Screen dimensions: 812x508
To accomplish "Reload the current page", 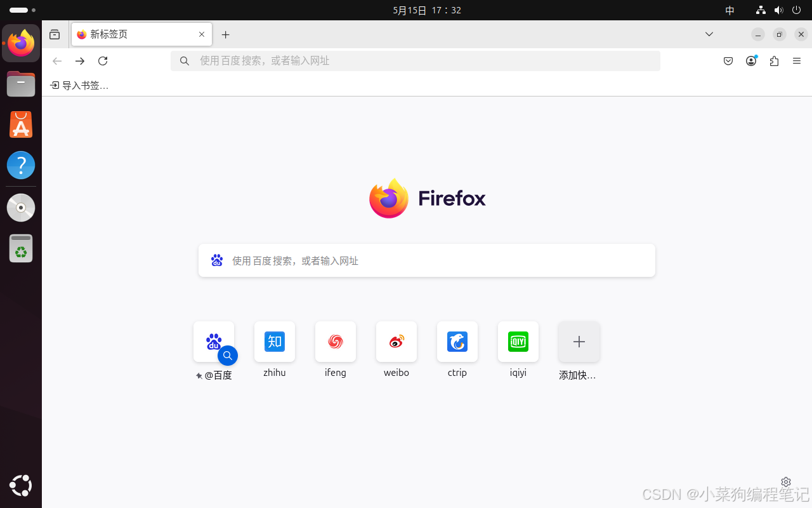I will 103,61.
